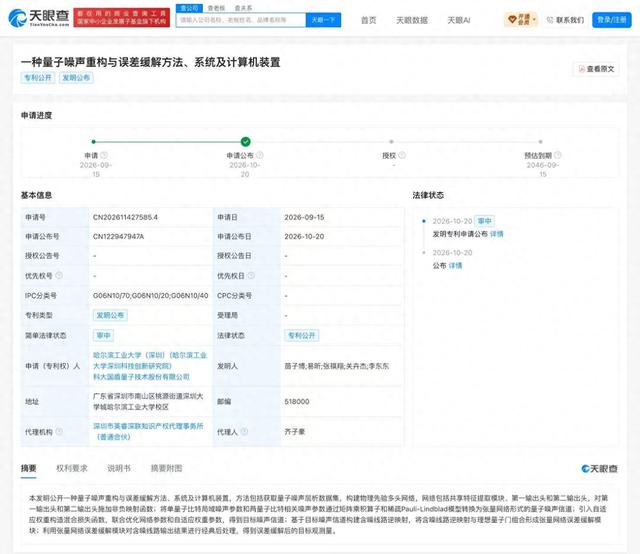
Task: Click the help icon beside 优先权日
Action: tap(251, 276)
